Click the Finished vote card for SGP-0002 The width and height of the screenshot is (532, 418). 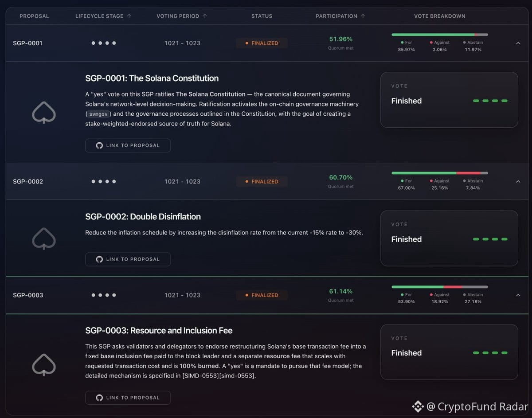(x=449, y=238)
